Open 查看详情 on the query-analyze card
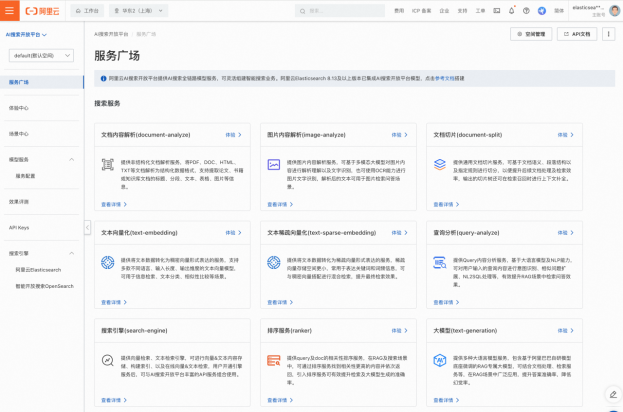Viewport: 623px width, 412px height. [446, 302]
